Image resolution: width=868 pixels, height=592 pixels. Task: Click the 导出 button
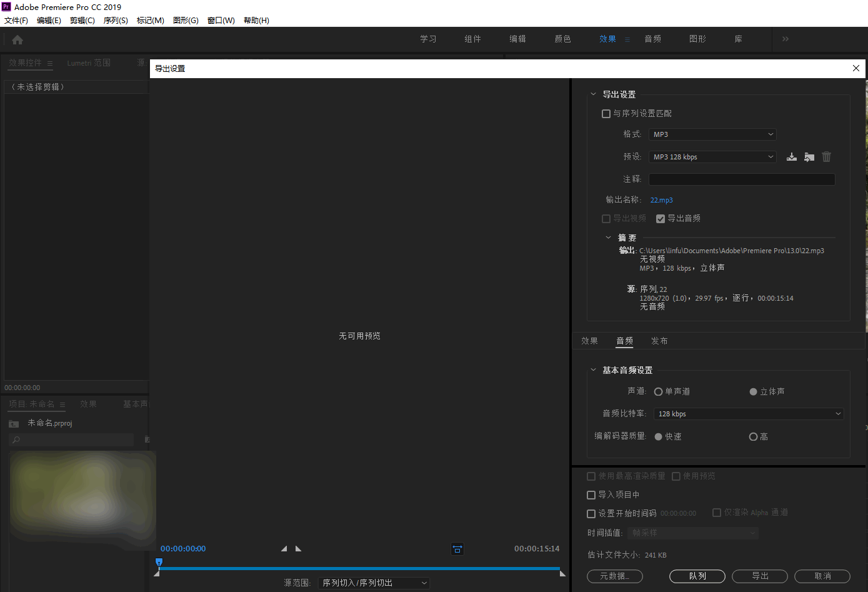(x=760, y=576)
